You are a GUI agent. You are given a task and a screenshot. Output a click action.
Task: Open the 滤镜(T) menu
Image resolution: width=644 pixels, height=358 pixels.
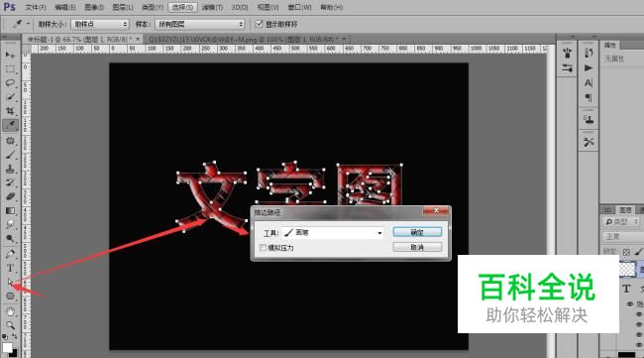[212, 7]
